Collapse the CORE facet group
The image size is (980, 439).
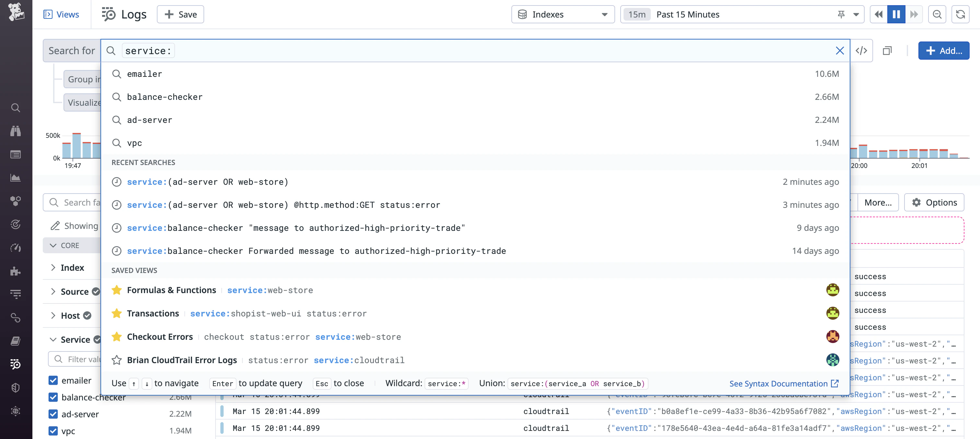53,245
